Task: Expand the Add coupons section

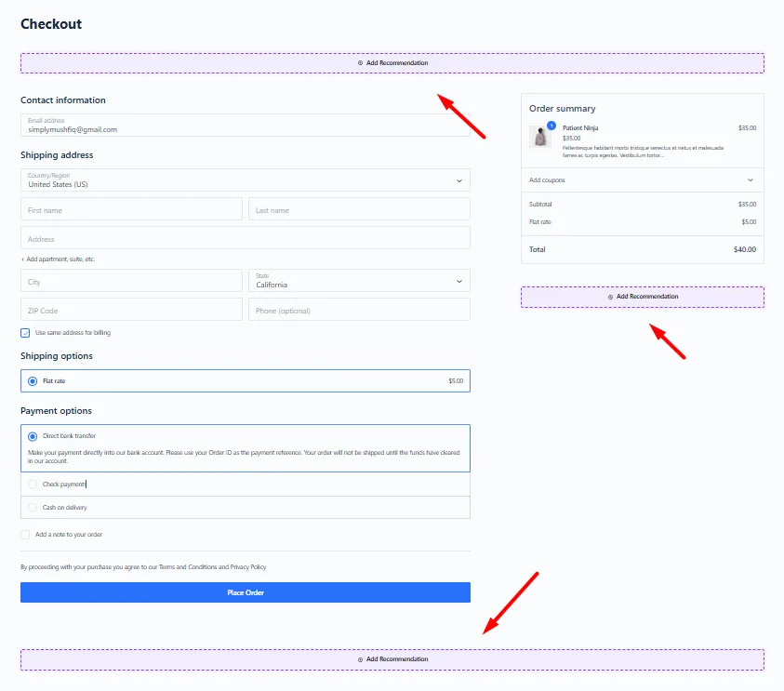Action: click(642, 180)
